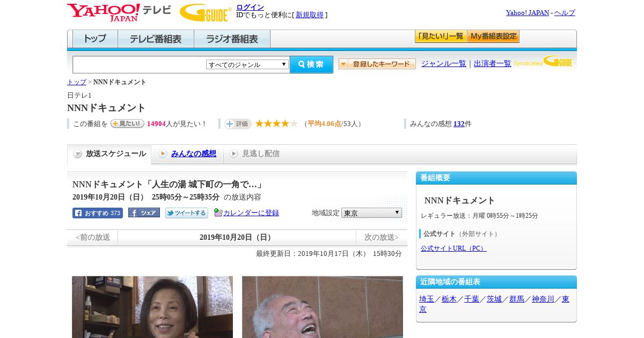644x338 pixels.
Task: Open the 地域設定 東京 region dropdown
Action: click(371, 213)
